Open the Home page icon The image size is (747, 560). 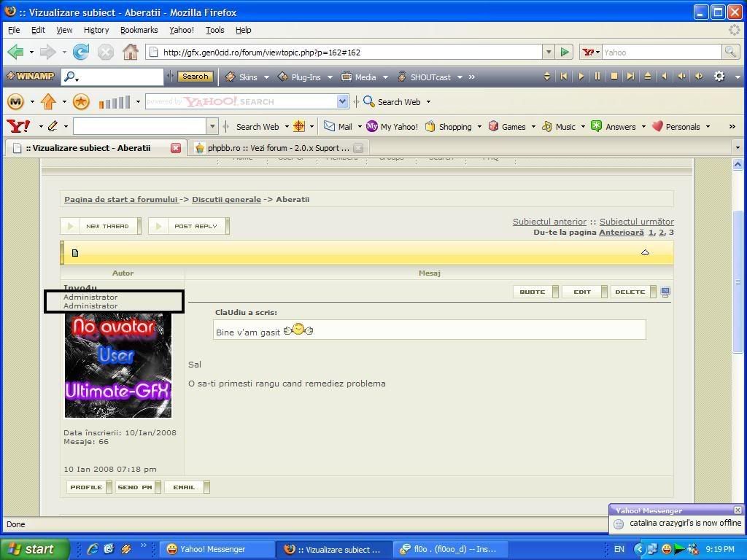pyautogui.click(x=130, y=52)
